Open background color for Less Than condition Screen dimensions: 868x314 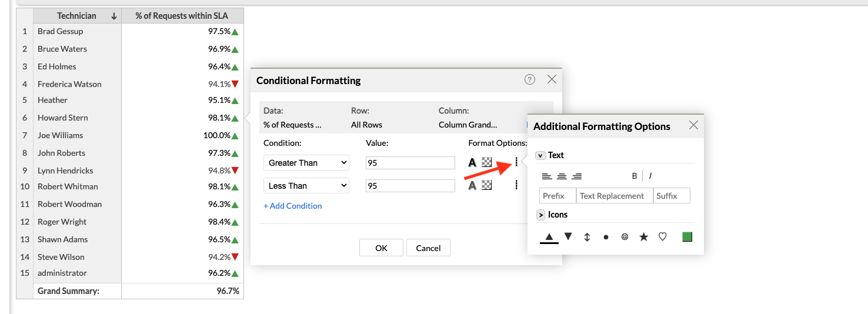click(487, 185)
